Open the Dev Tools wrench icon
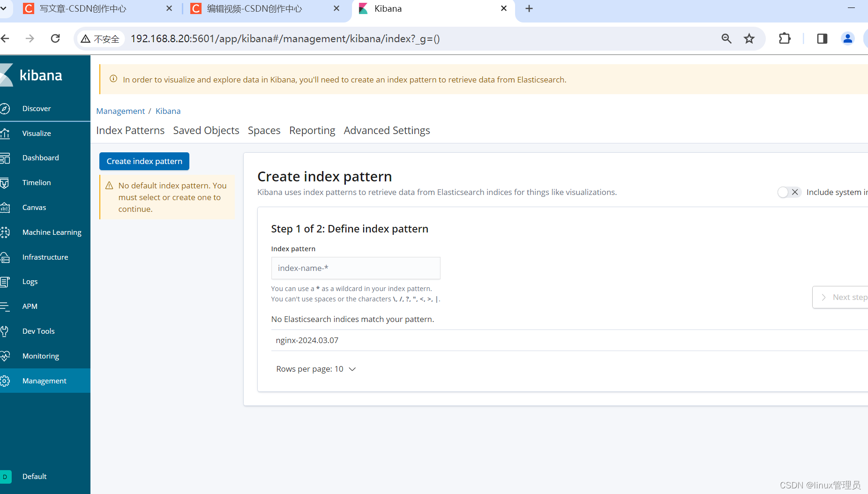The width and height of the screenshot is (868, 494). [5, 331]
